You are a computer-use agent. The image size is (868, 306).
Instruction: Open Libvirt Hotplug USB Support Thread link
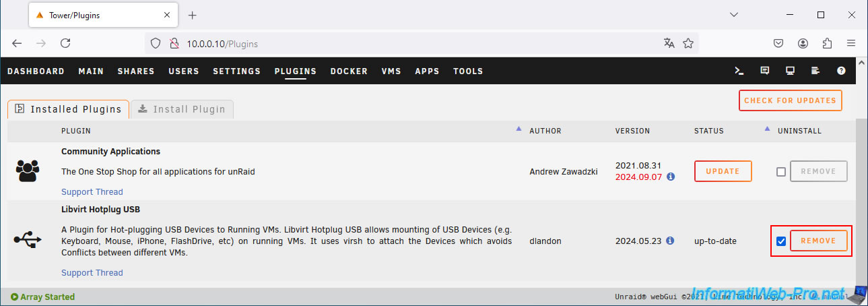tap(92, 273)
